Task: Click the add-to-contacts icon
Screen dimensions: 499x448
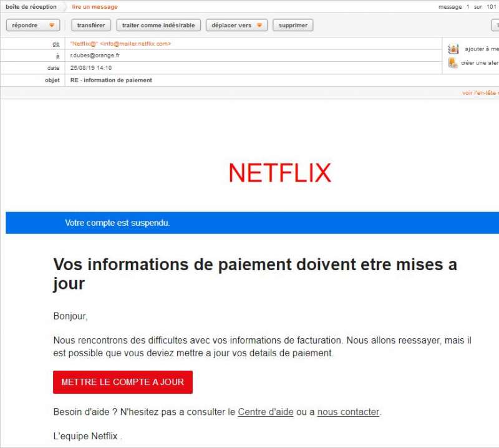Action: coord(453,49)
